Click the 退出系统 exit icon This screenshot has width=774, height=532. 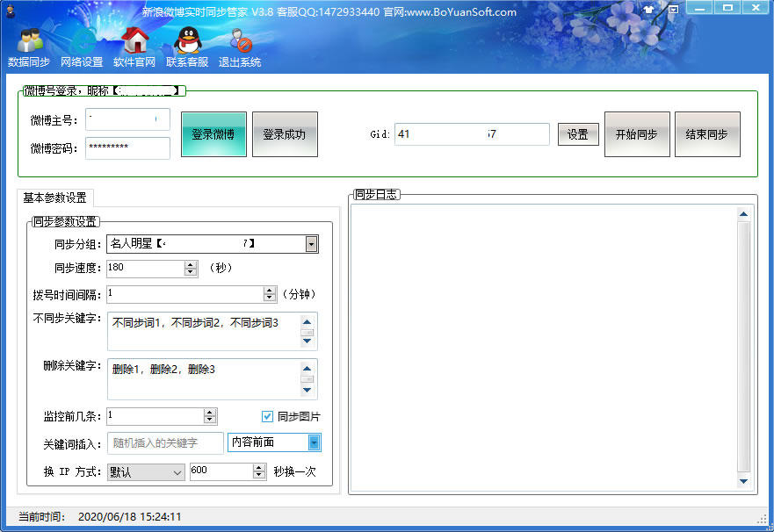(240, 47)
